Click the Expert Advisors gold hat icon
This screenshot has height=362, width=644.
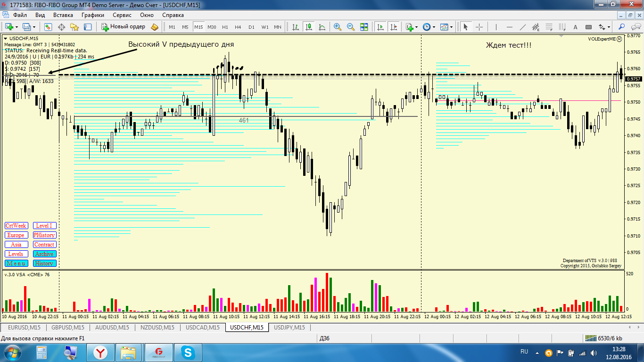pos(155,27)
